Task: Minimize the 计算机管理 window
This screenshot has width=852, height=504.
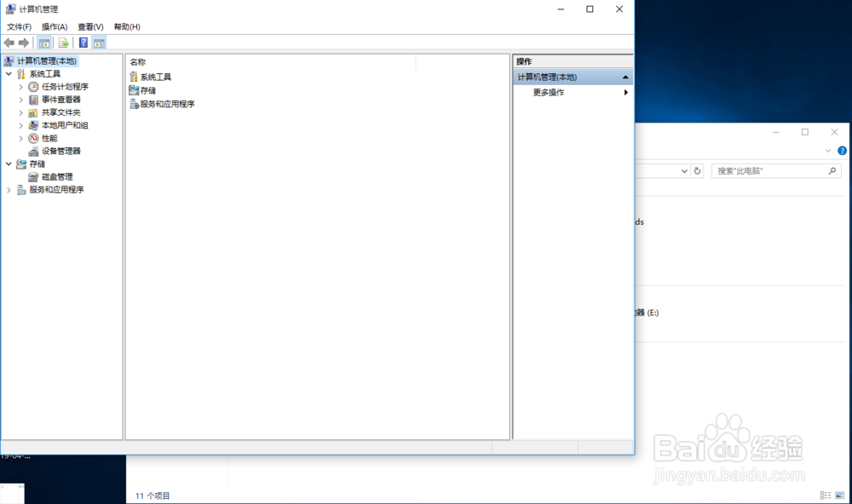Action: tap(561, 9)
